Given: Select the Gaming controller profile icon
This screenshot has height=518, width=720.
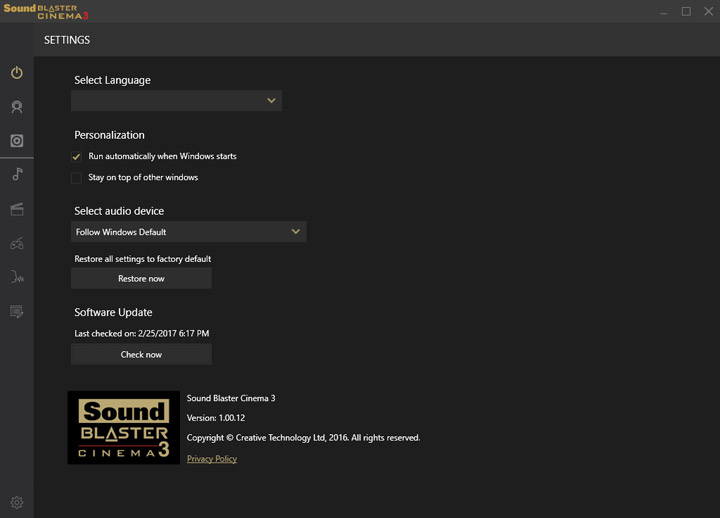Looking at the screenshot, I should click(x=17, y=243).
